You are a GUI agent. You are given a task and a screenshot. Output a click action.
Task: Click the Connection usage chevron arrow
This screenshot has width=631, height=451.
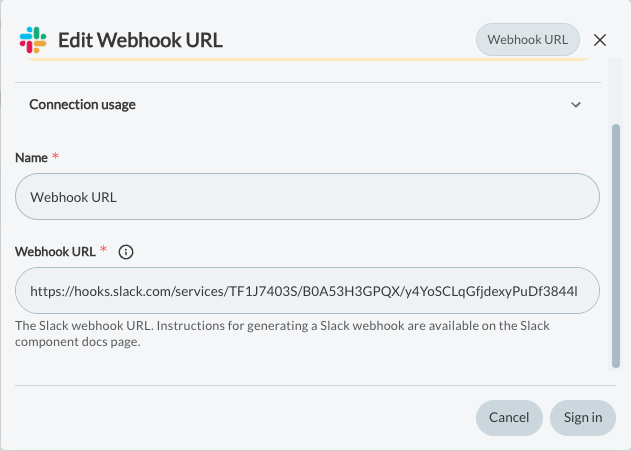click(576, 105)
